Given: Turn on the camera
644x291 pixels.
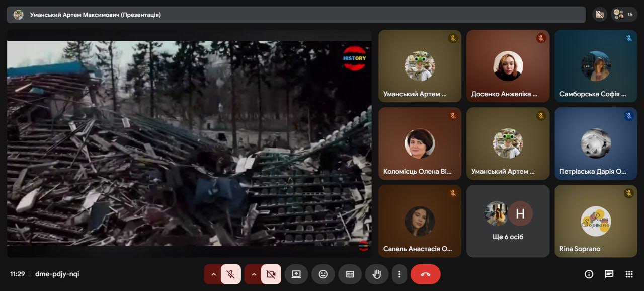Looking at the screenshot, I should coord(271,274).
